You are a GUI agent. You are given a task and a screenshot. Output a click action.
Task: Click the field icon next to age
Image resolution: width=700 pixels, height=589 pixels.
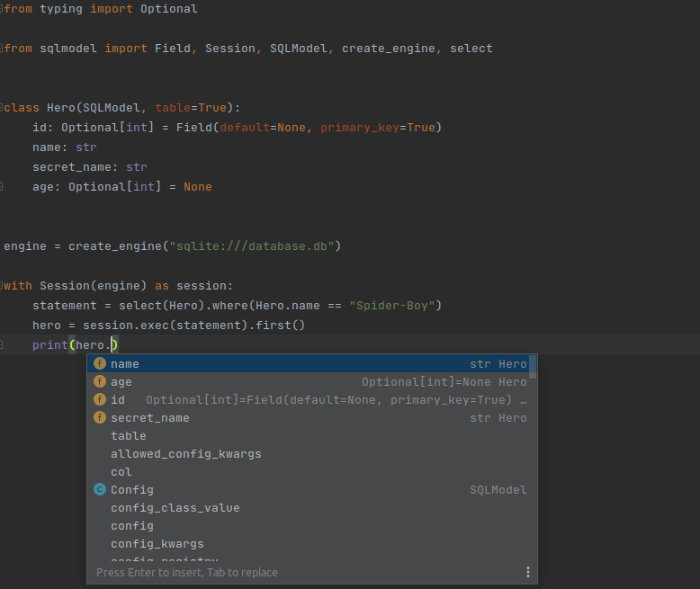pyautogui.click(x=100, y=382)
